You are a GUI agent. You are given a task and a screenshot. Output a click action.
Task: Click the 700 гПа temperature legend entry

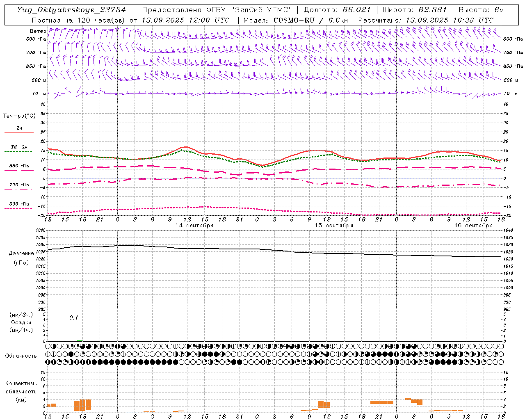pos(19,185)
